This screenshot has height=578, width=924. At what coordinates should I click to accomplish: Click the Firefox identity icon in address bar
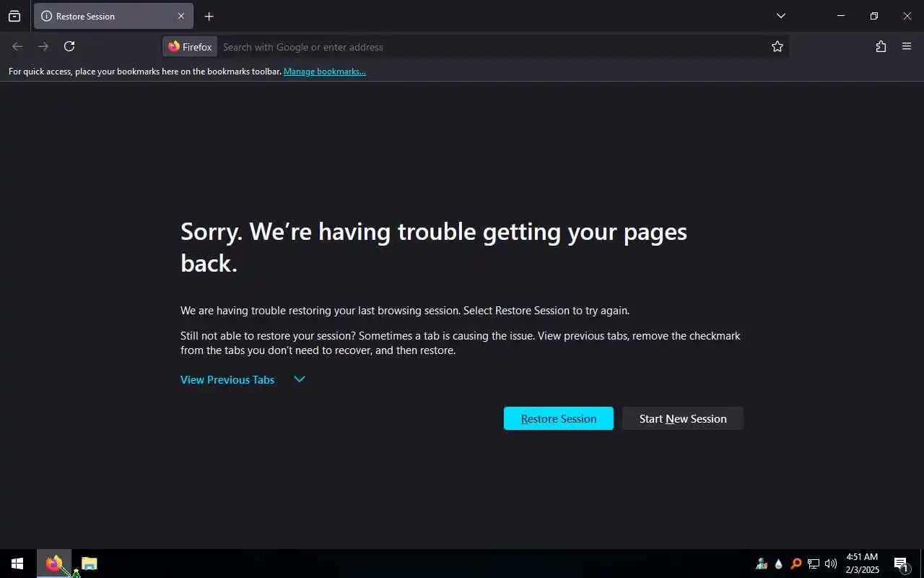click(x=190, y=46)
